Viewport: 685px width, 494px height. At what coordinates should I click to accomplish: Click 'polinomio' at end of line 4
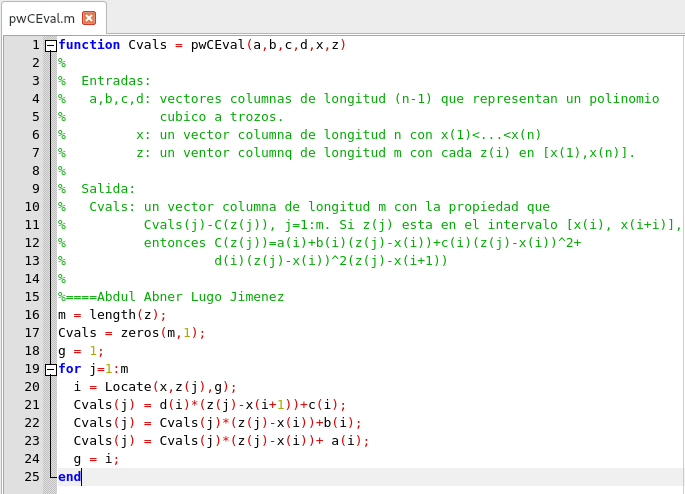pos(624,99)
